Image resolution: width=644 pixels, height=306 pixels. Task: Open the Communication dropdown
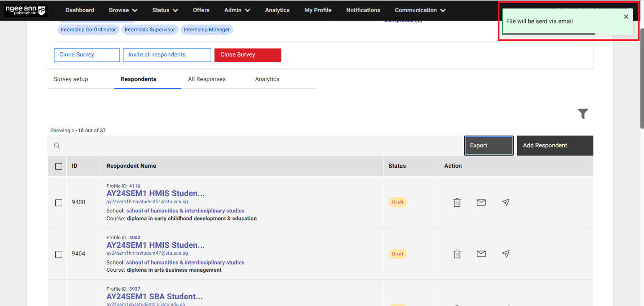tap(419, 10)
